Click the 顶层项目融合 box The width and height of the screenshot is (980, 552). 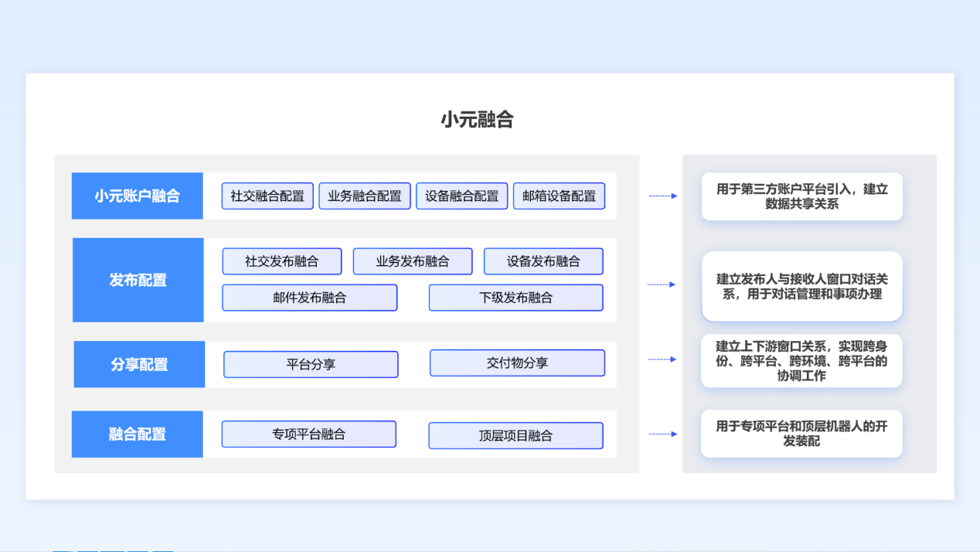(516, 435)
